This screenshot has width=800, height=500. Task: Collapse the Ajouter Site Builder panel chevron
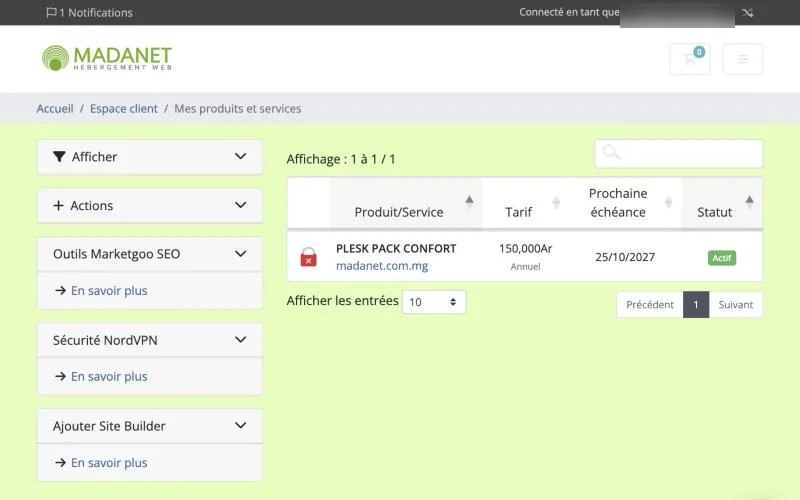point(240,425)
